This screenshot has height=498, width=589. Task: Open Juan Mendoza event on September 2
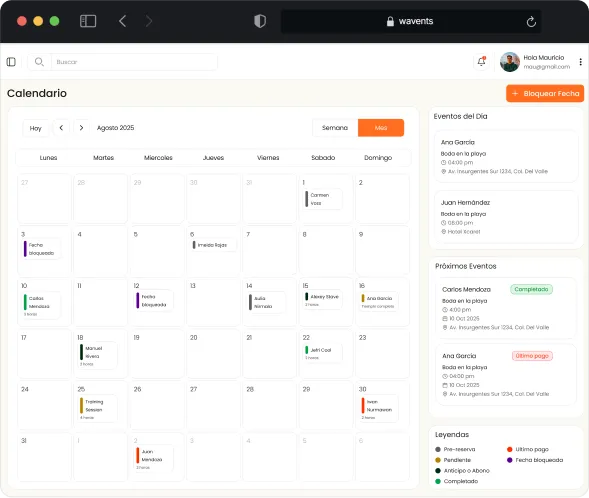pyautogui.click(x=154, y=459)
